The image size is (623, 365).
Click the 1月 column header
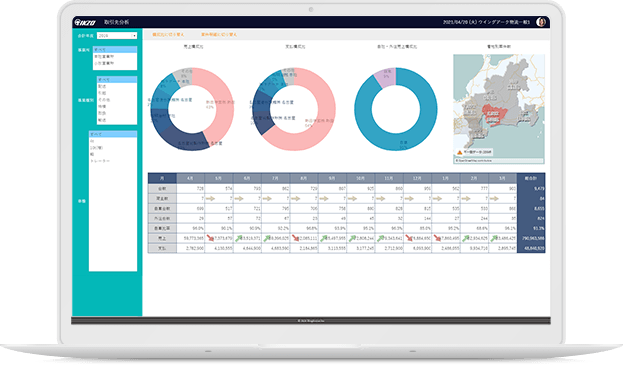pos(446,178)
